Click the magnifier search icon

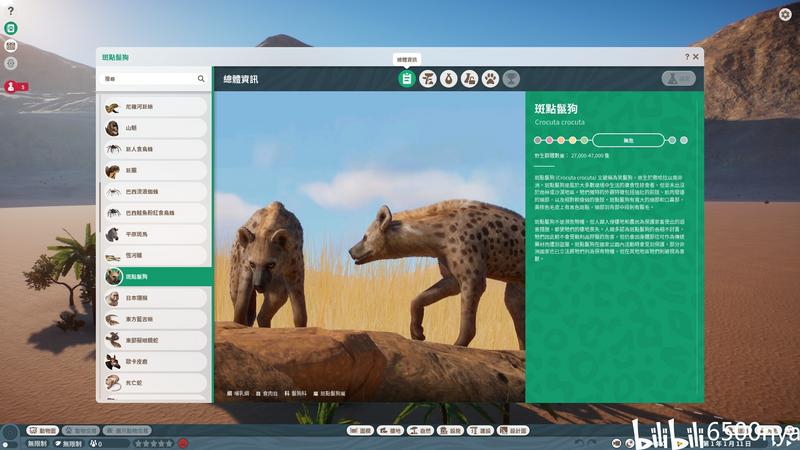pos(201,79)
